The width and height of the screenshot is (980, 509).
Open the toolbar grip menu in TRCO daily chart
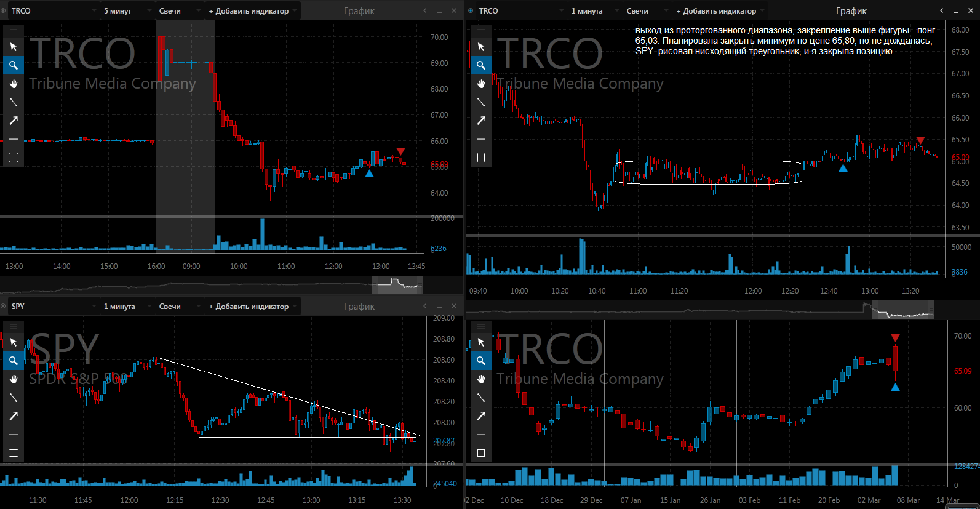(x=481, y=326)
